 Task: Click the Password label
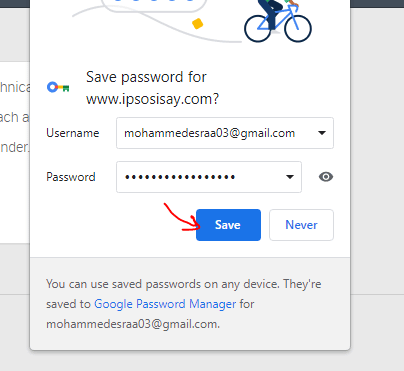pyautogui.click(x=71, y=177)
